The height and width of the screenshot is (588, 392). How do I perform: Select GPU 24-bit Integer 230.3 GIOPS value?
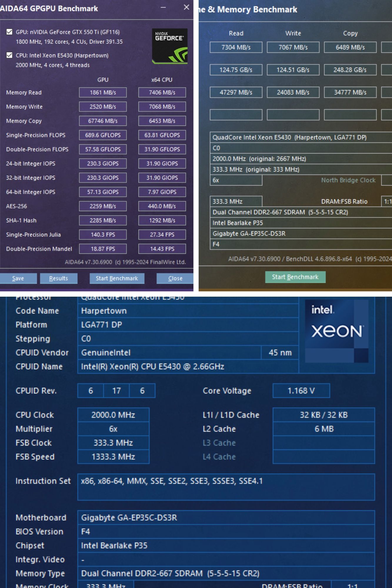click(x=103, y=163)
